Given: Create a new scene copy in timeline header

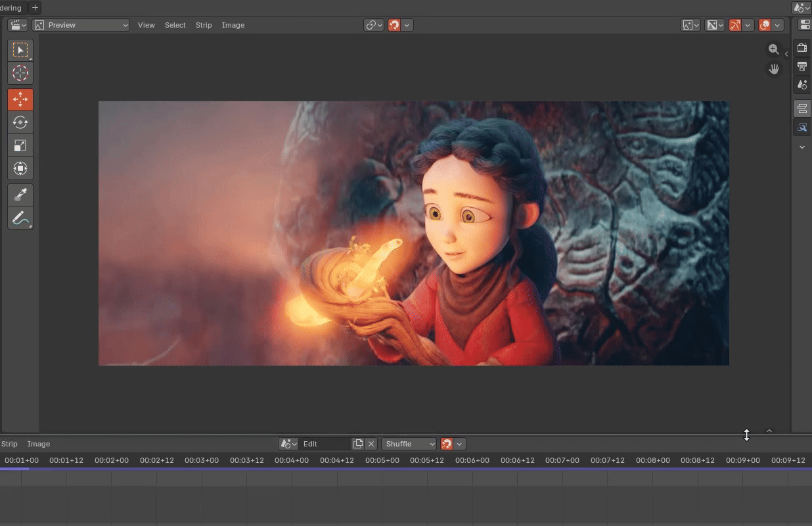Looking at the screenshot, I should 358,444.
